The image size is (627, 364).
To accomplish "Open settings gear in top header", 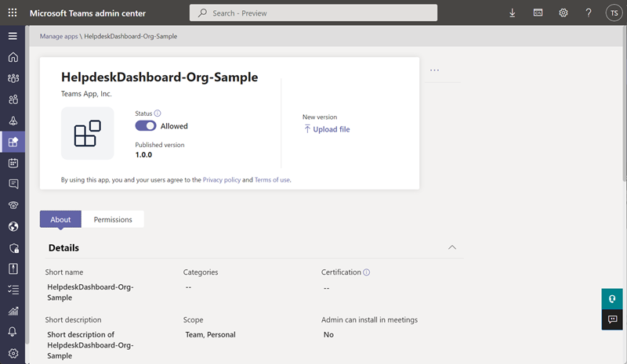I will click(563, 13).
